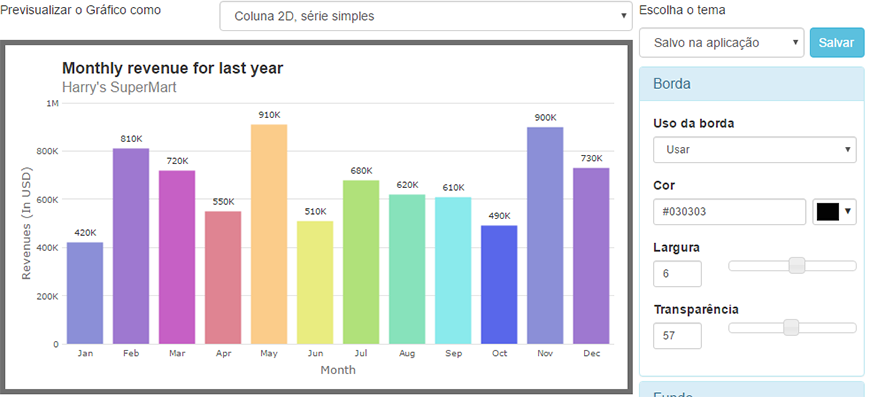Open the theme dropdown Salvo na aplicação

pos(721,43)
